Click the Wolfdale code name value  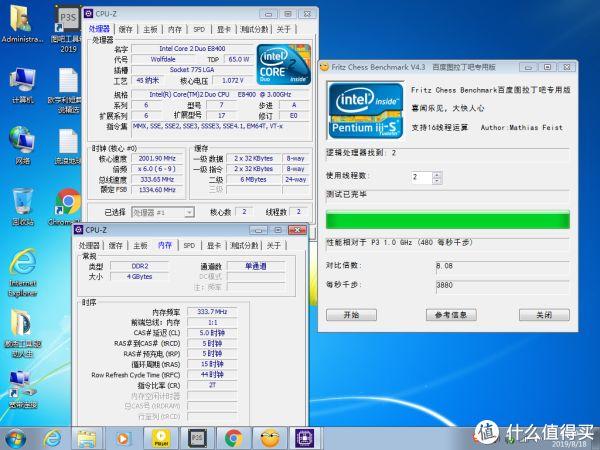coord(163,59)
